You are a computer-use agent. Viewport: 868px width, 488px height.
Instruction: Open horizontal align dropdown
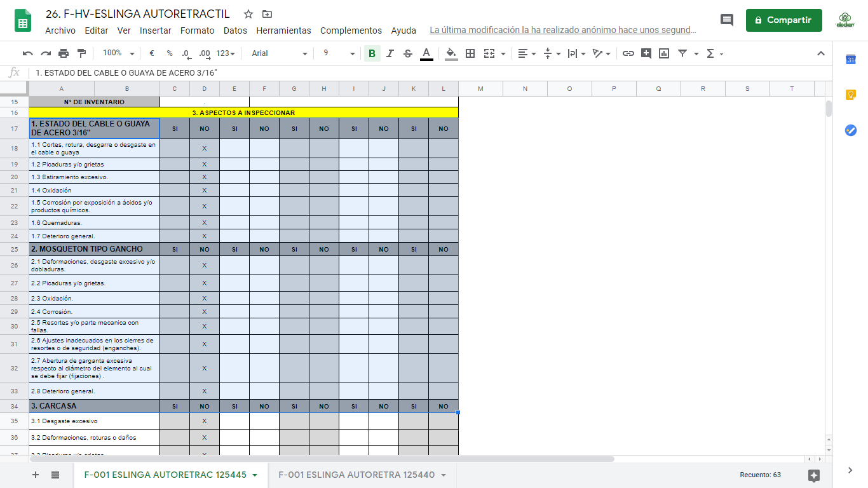coord(527,53)
